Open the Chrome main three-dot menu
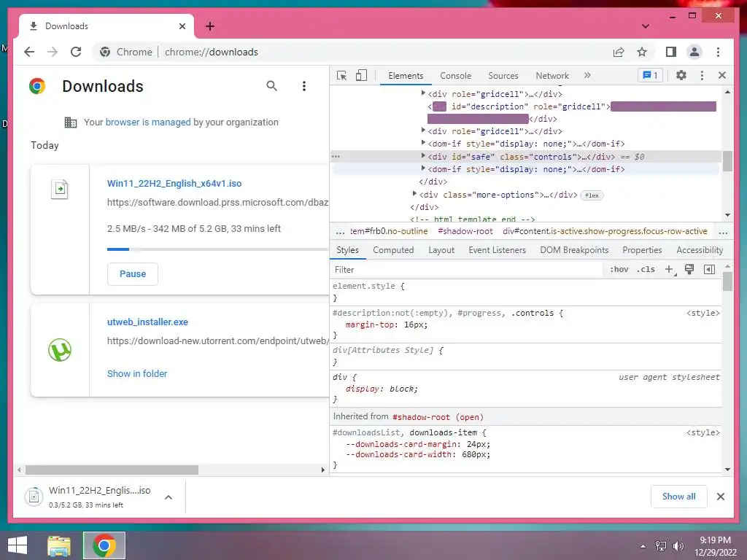 [x=718, y=52]
